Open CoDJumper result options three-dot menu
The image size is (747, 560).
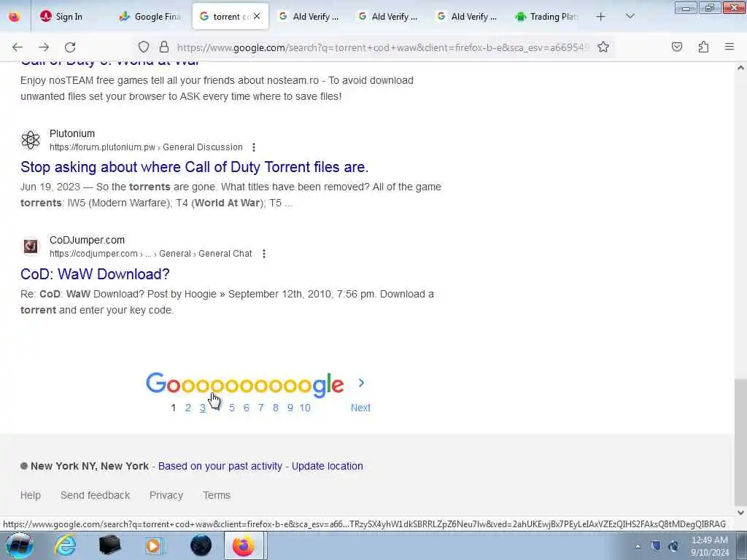(264, 254)
